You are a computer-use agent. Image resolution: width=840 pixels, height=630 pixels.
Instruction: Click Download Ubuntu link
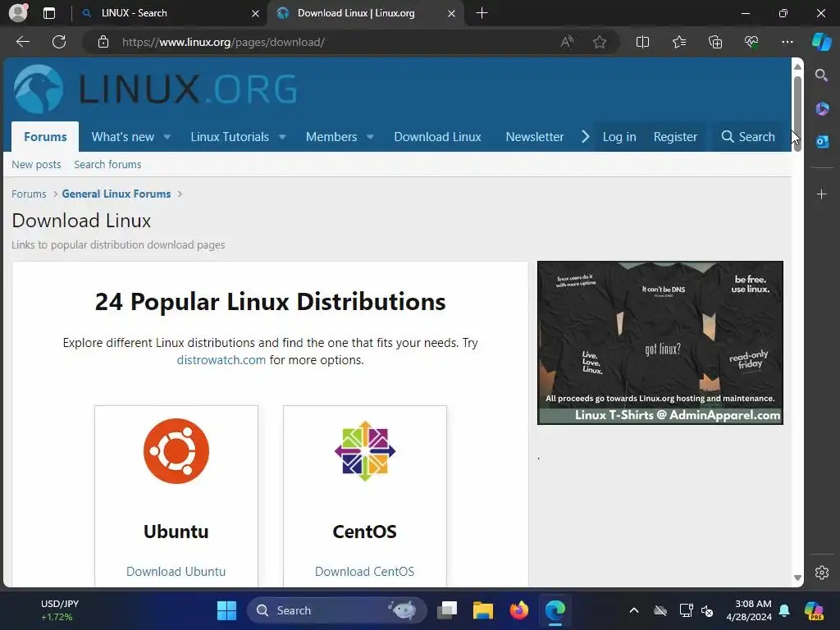coord(176,572)
